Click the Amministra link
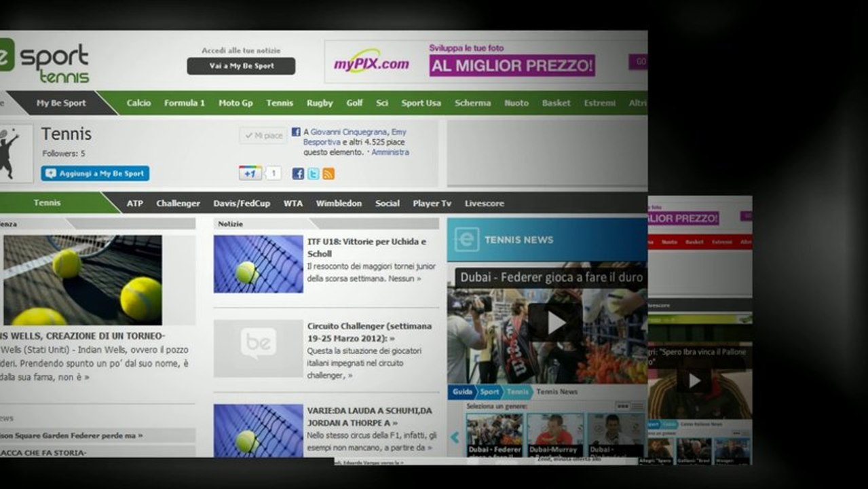The width and height of the screenshot is (868, 489). tap(390, 153)
